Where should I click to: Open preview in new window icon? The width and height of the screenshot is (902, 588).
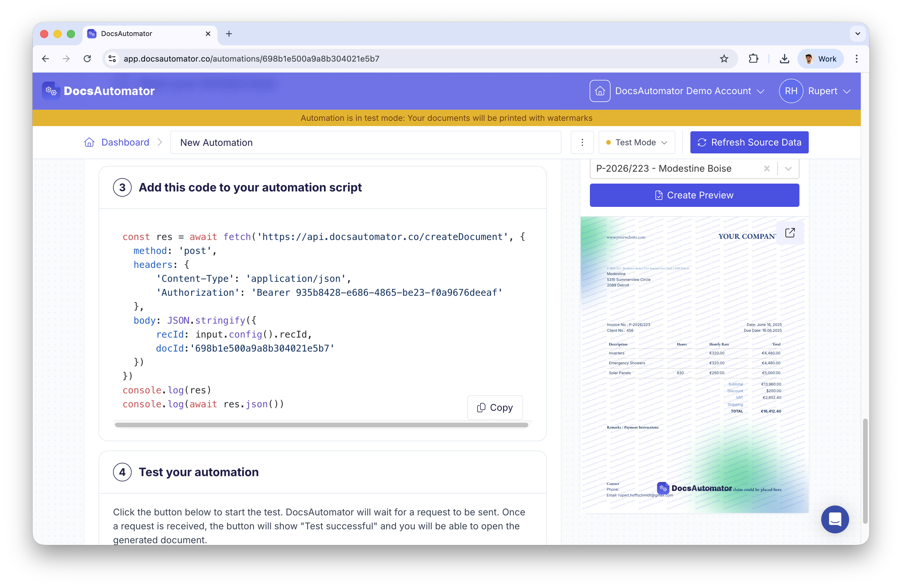click(790, 233)
